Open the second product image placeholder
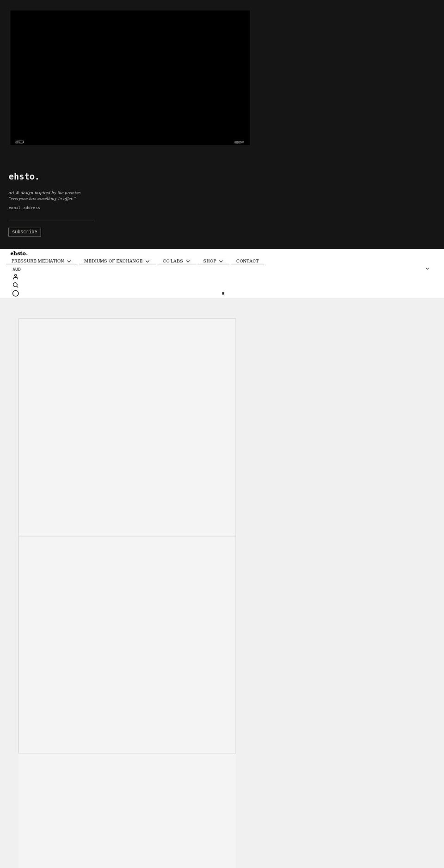 point(127,645)
